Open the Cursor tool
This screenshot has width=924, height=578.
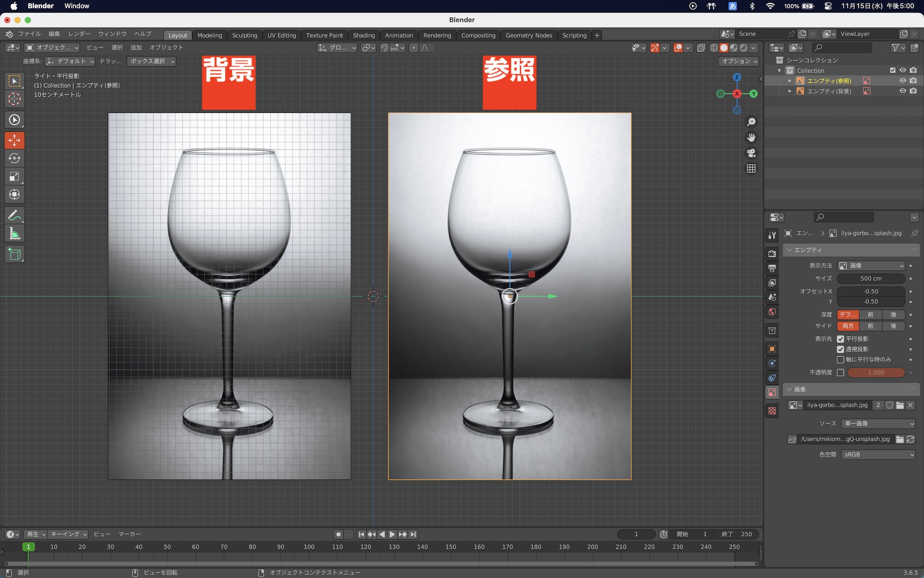tap(14, 98)
